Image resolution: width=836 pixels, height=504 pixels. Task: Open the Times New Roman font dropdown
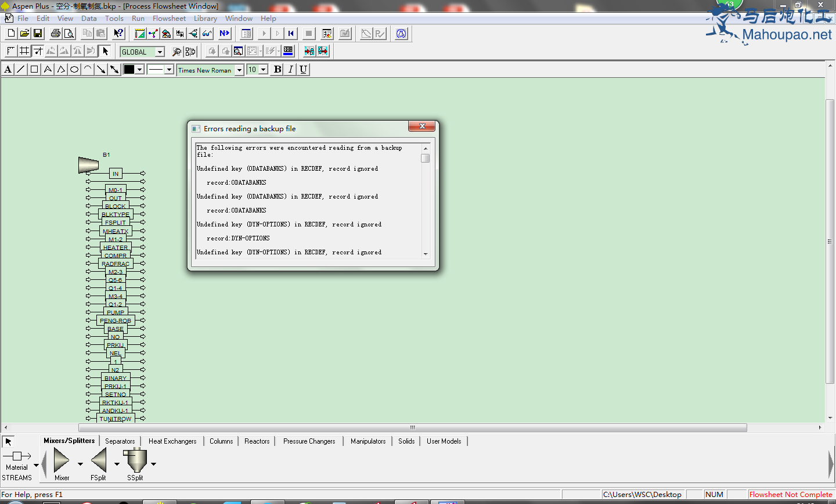(x=239, y=70)
